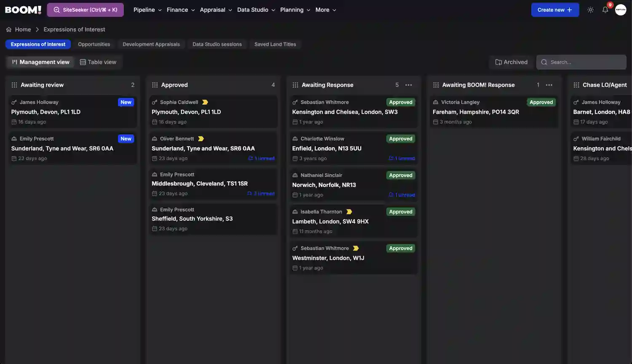Open 1 unread on Nathaniel Sinclair card
Viewport: 632px width, 364px height.
(402, 195)
